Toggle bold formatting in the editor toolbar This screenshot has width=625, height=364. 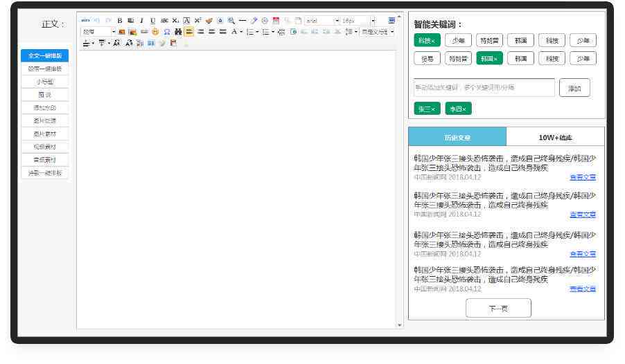[x=120, y=20]
